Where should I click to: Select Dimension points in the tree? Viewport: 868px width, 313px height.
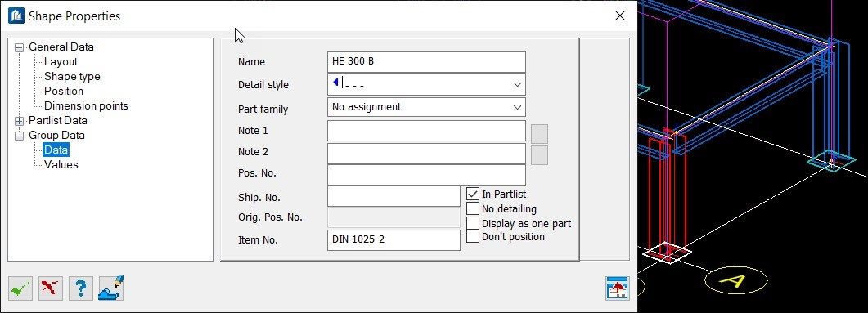coord(86,105)
